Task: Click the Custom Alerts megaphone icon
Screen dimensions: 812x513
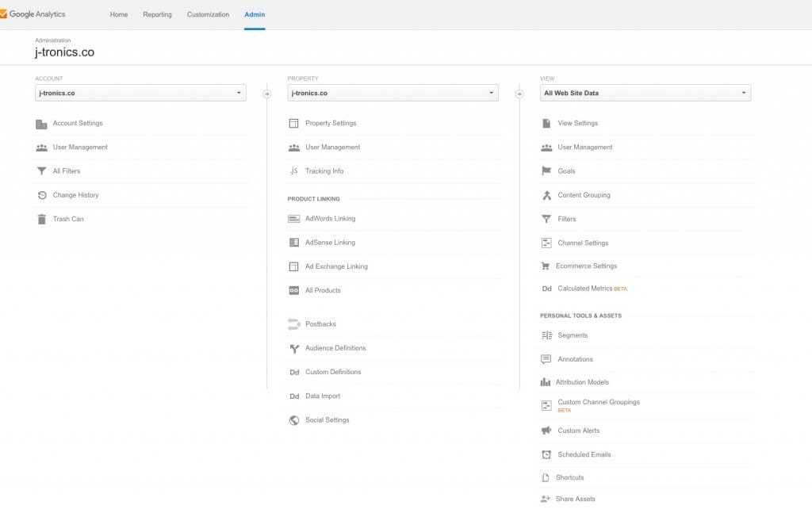Action: [x=546, y=431]
